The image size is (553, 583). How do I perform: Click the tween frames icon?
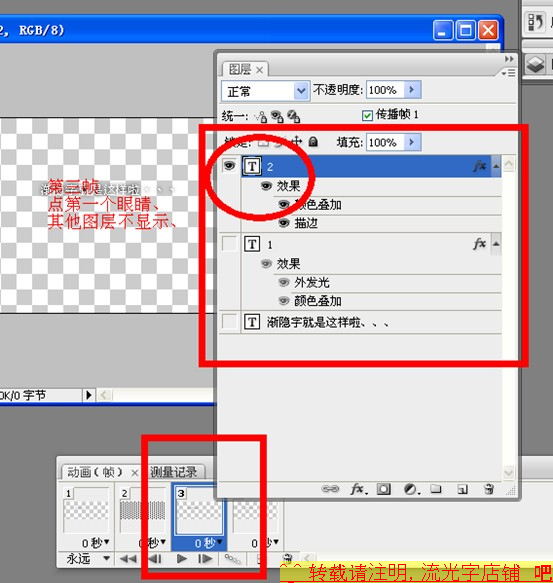pyautogui.click(x=232, y=558)
